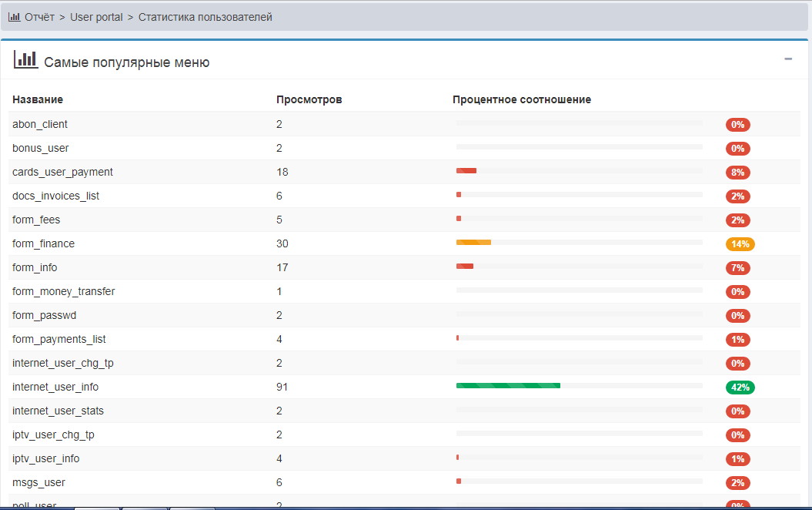The image size is (812, 510).
Task: Click the form_money_transfer row name
Action: (63, 291)
